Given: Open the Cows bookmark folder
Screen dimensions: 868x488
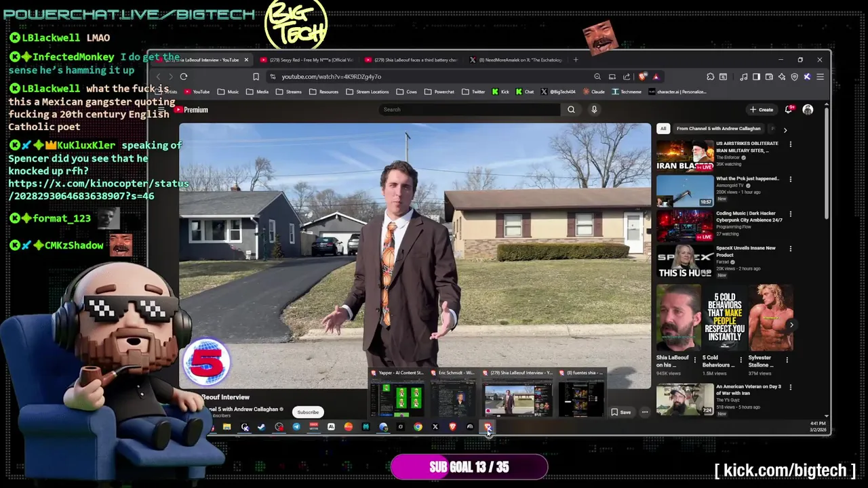Looking at the screenshot, I should click(407, 91).
